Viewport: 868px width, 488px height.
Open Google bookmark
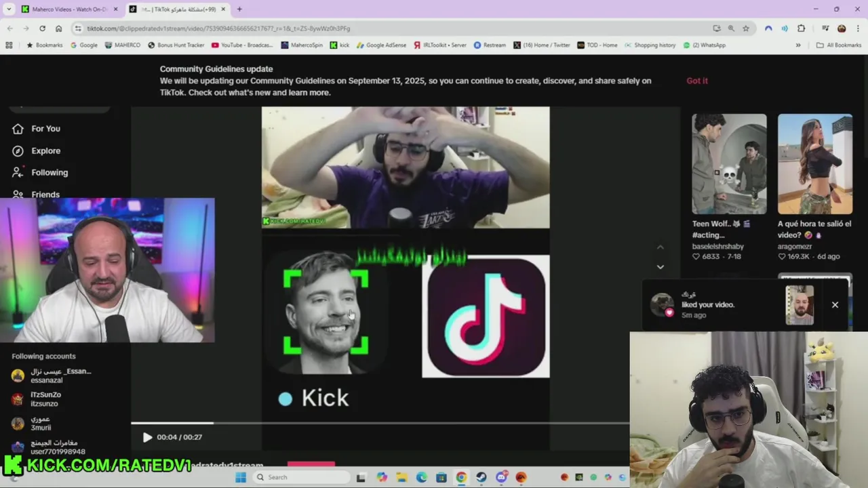coord(84,45)
